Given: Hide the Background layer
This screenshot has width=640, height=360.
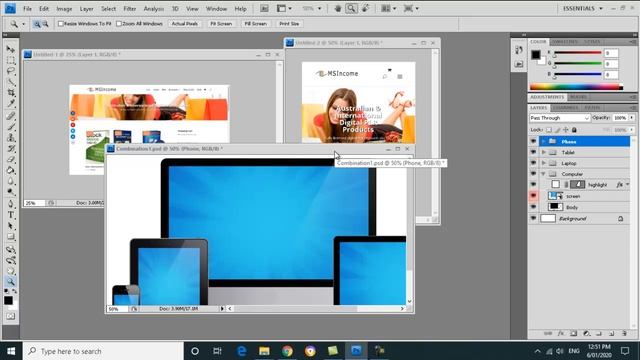Looking at the screenshot, I should pyautogui.click(x=533, y=218).
